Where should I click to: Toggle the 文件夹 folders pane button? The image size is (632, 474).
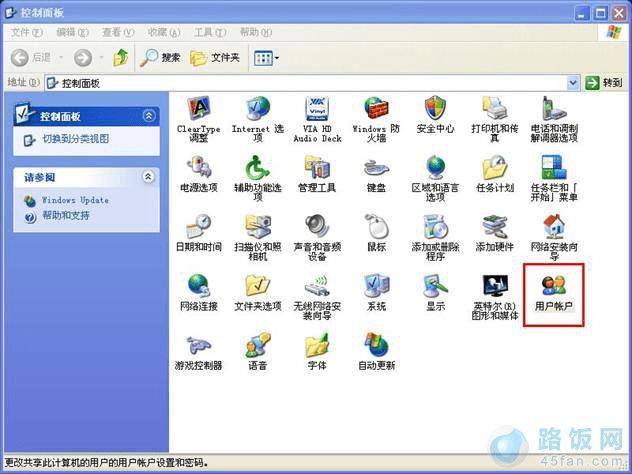pyautogui.click(x=215, y=58)
